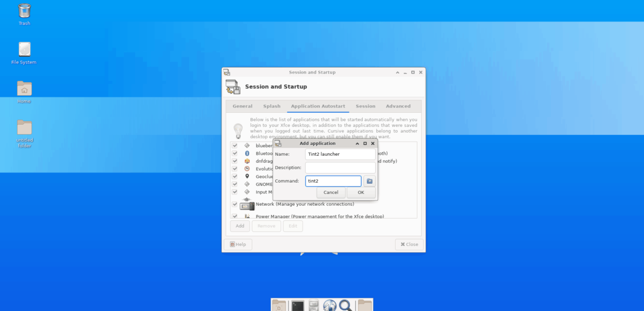Open the Advanced tab
Viewport: 644px width, 311px height.
click(398, 106)
